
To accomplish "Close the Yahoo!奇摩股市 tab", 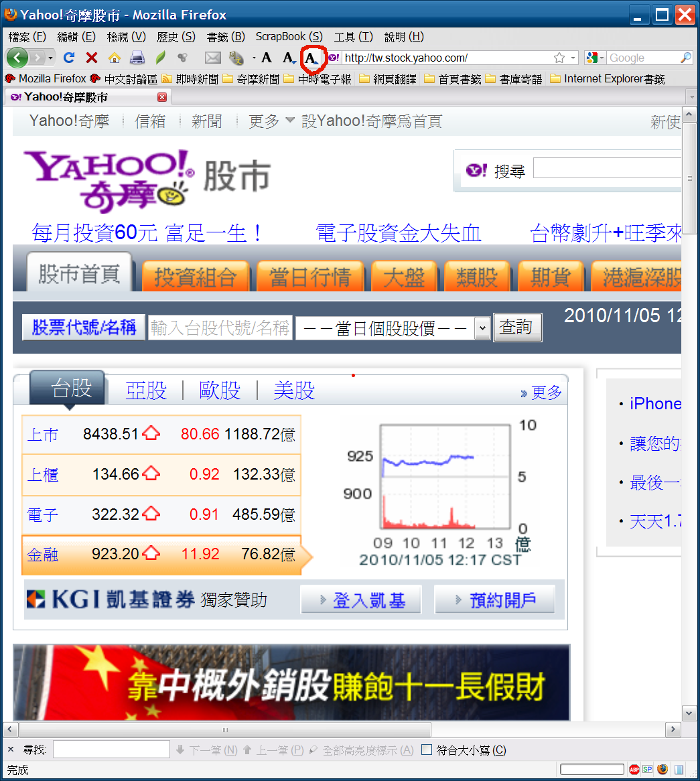I will point(162,97).
